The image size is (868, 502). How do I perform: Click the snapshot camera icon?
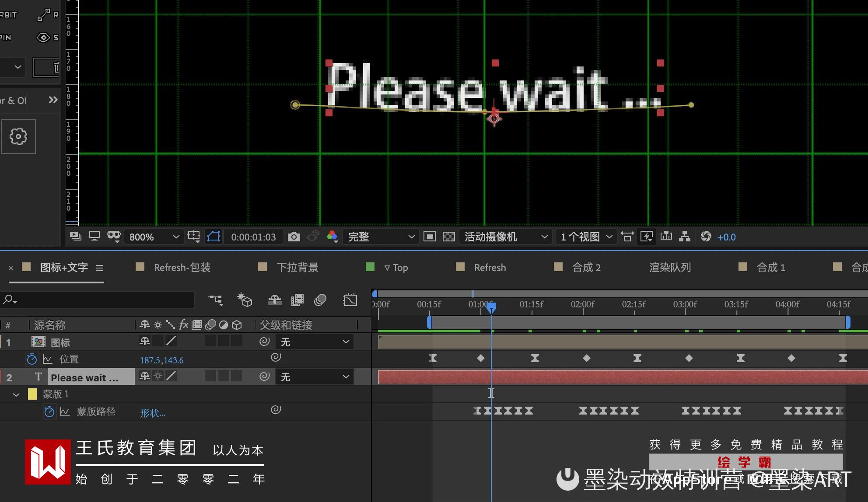click(294, 237)
